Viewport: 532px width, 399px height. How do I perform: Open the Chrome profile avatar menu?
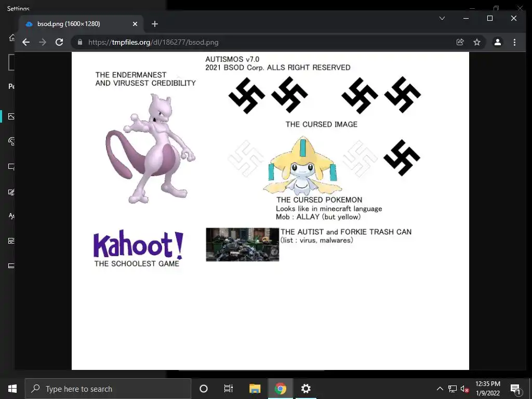(x=497, y=42)
